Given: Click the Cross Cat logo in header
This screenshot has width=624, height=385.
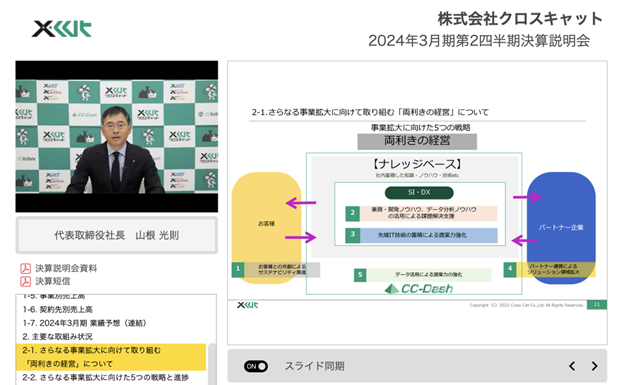Looking at the screenshot, I should (x=62, y=29).
